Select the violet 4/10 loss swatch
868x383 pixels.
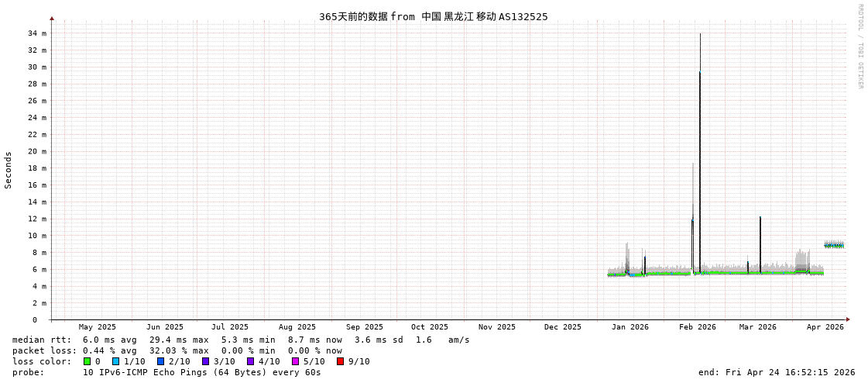251,361
